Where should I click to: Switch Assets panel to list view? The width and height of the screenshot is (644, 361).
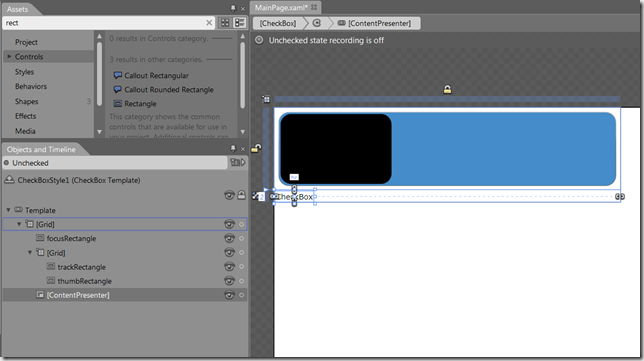click(x=240, y=23)
